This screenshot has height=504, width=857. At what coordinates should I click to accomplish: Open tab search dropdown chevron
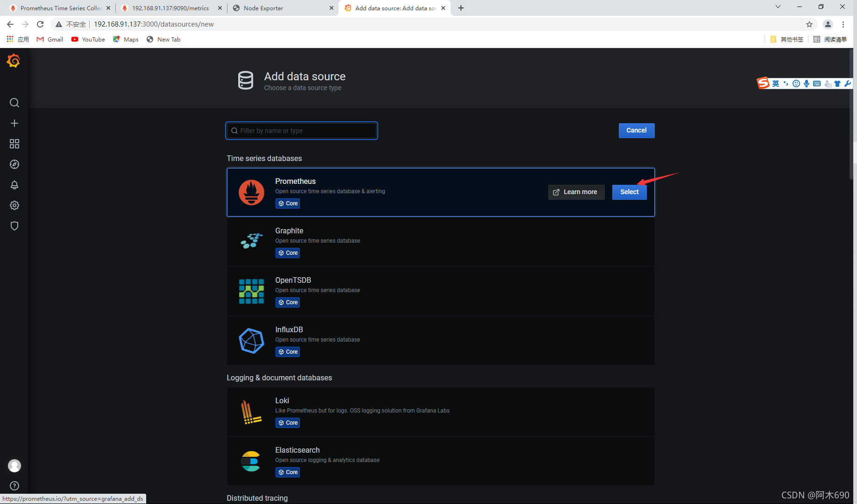(x=778, y=7)
